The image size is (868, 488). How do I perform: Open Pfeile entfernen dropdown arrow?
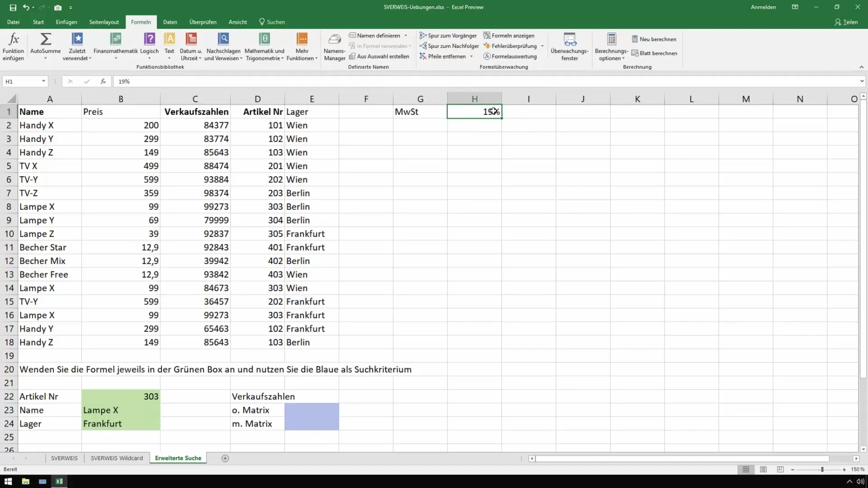pos(472,56)
